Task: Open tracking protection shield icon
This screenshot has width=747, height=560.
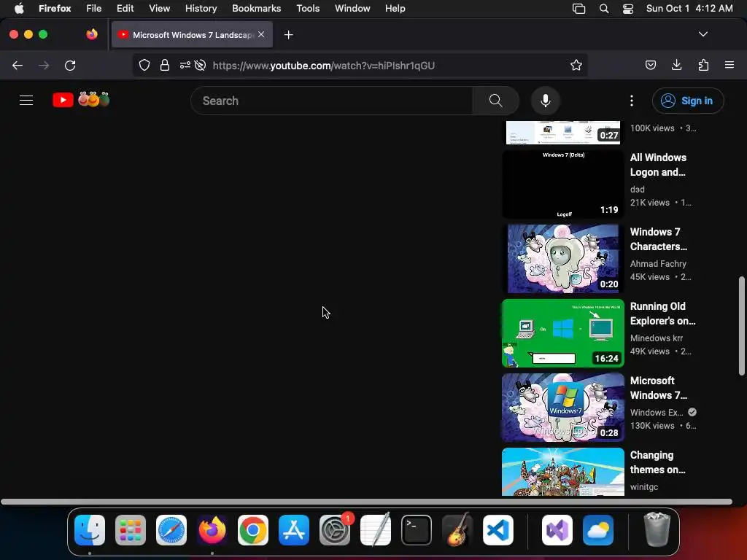Action: pos(144,65)
